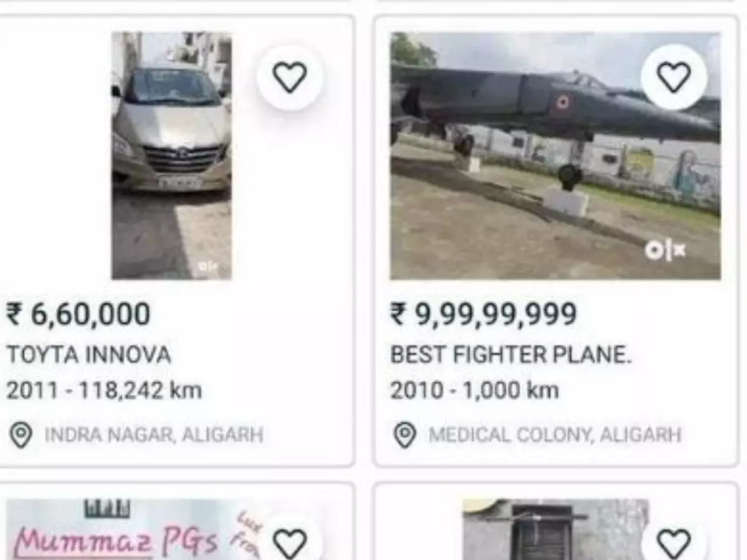
Task: Select the ₹ 6,60,000 price text
Action: click(x=77, y=314)
